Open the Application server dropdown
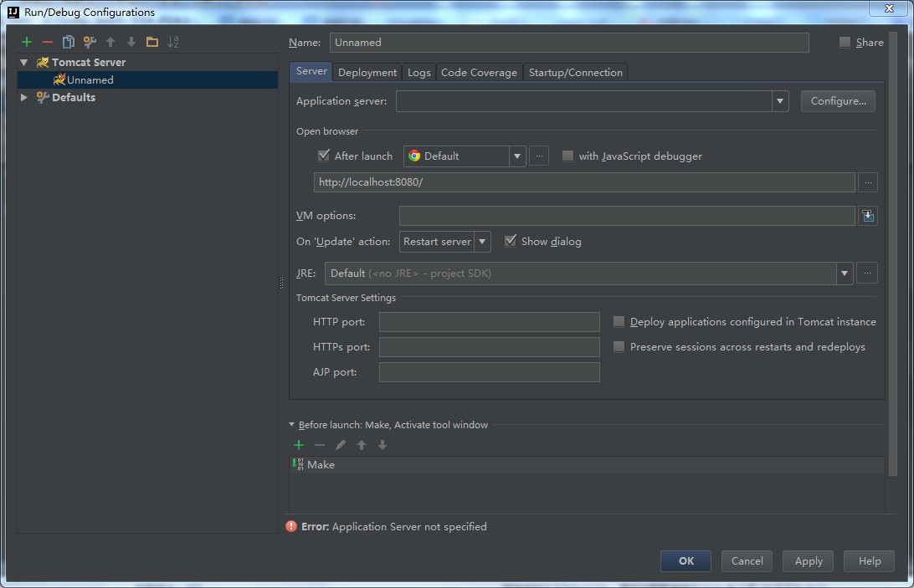914x588 pixels. [780, 101]
